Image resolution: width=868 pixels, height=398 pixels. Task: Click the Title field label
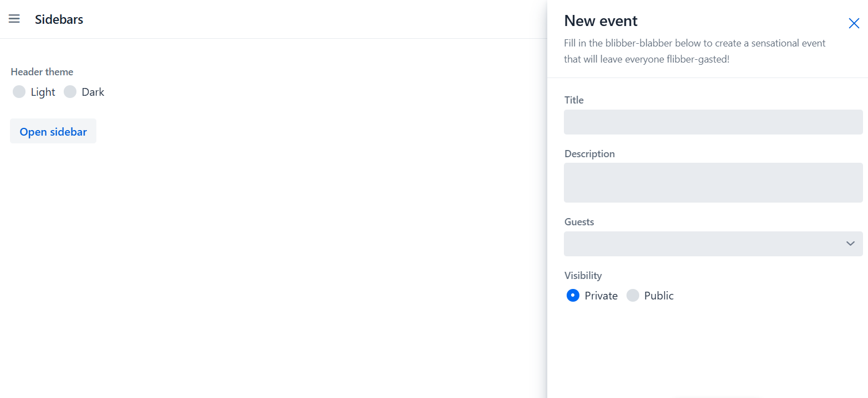[x=574, y=100]
